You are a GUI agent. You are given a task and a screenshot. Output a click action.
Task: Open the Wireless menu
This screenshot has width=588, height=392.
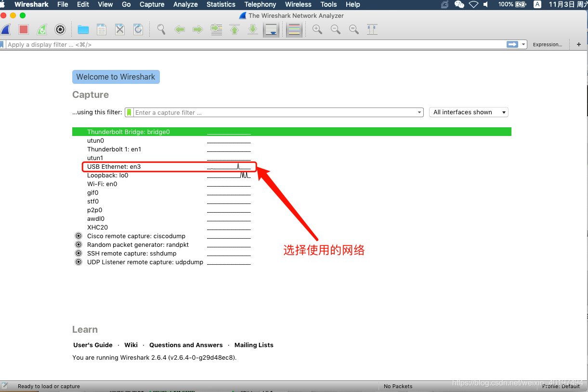click(298, 4)
